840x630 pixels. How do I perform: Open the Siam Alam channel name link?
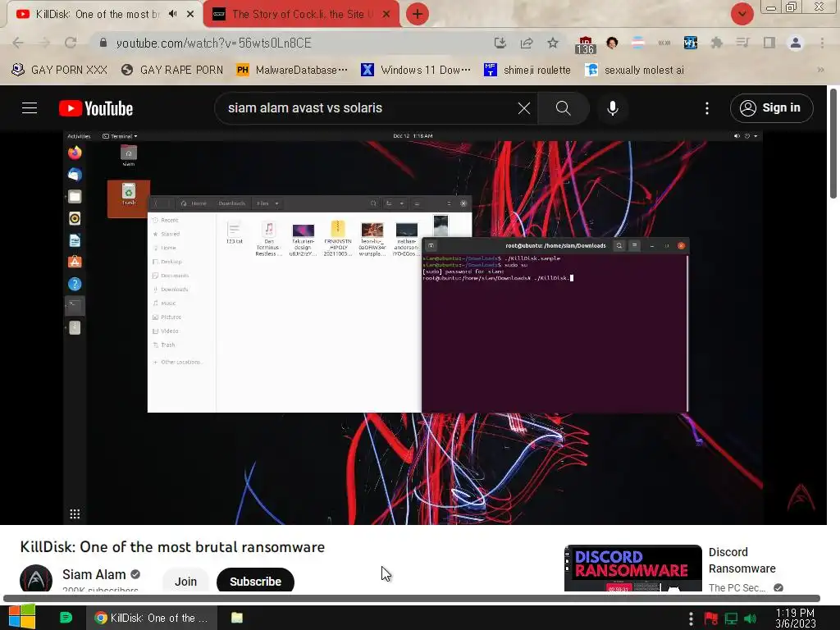coord(94,574)
